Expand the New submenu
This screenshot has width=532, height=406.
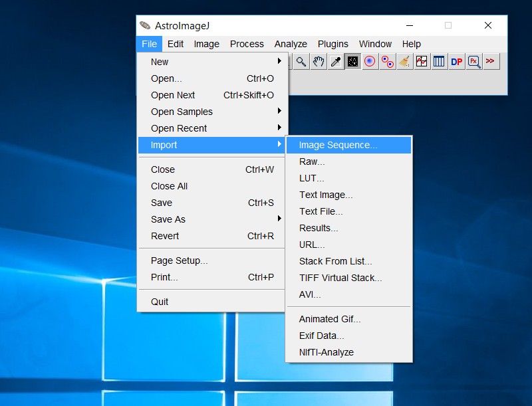tap(212, 62)
